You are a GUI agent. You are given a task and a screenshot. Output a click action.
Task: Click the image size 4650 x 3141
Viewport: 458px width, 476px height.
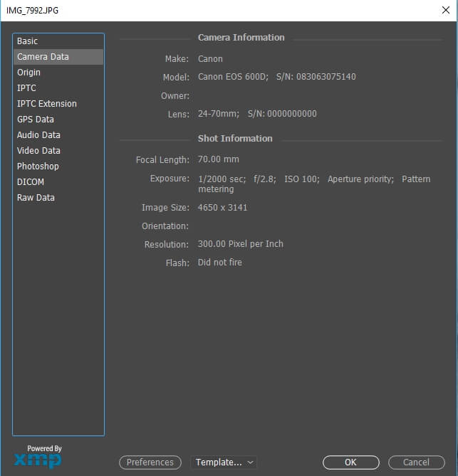tap(222, 208)
